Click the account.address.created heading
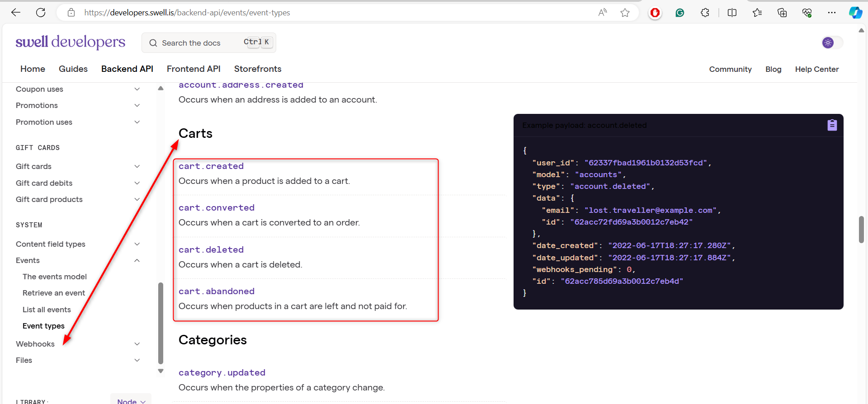Viewport: 868px width, 404px height. pyautogui.click(x=241, y=85)
